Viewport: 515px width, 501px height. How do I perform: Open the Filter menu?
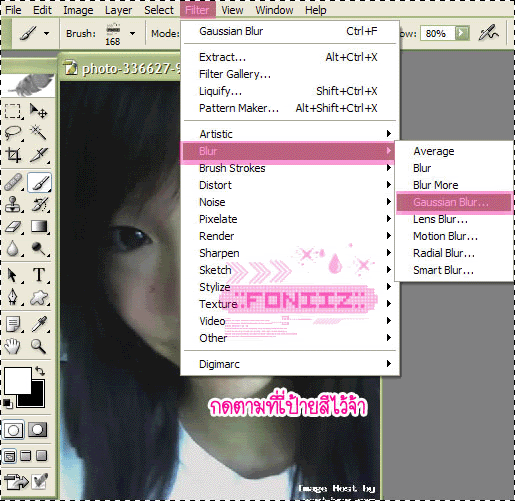(x=197, y=10)
